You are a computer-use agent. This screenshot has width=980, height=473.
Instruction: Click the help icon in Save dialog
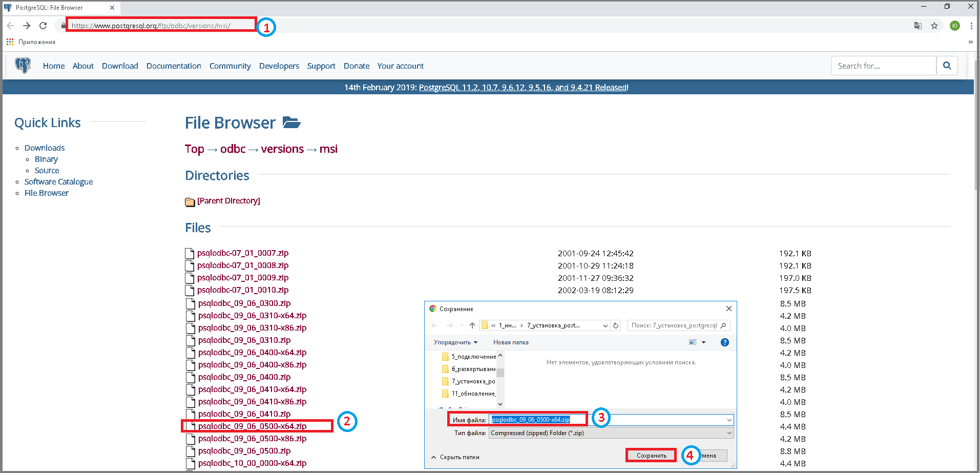coord(725,342)
